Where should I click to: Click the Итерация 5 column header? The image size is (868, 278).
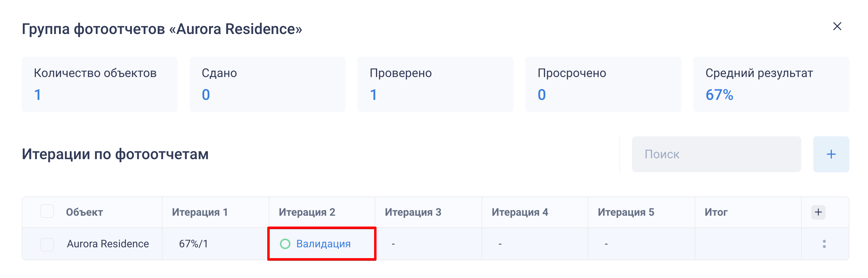pos(626,212)
